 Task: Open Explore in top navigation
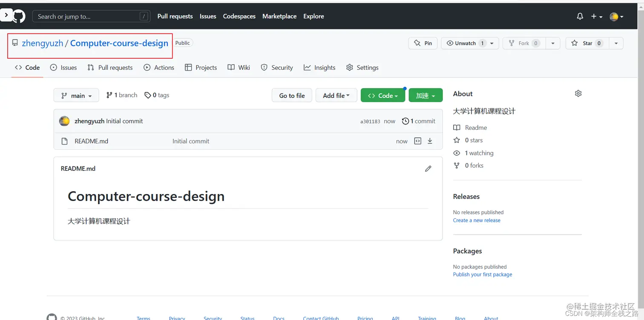[313, 16]
